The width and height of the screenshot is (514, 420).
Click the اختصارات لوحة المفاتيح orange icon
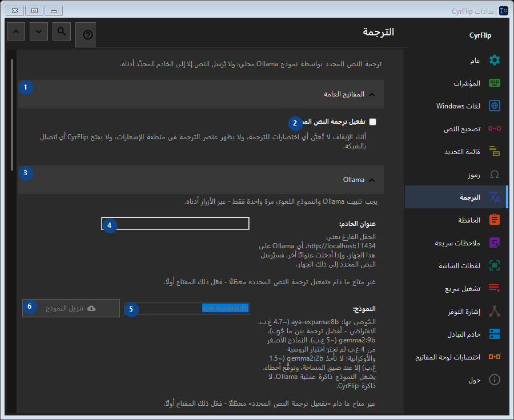click(x=495, y=357)
